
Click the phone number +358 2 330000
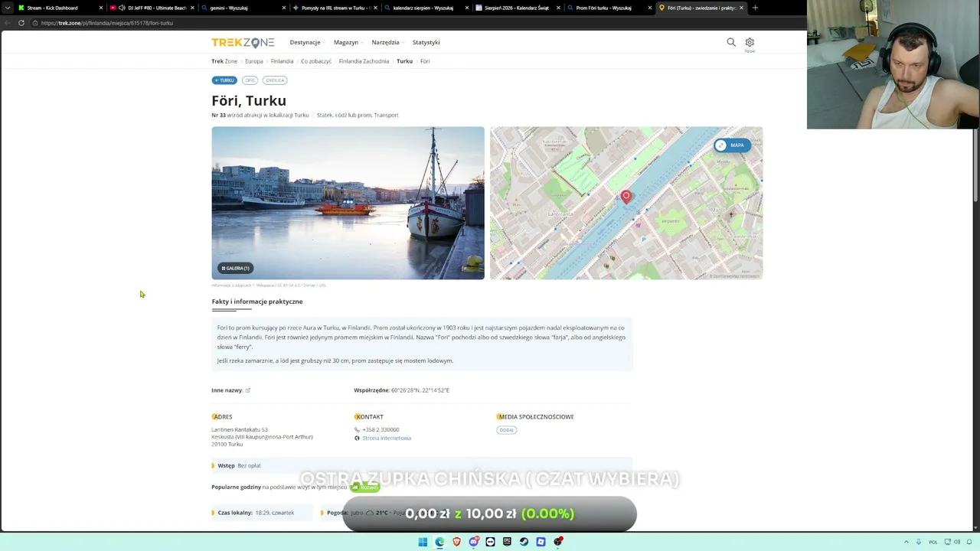click(381, 430)
